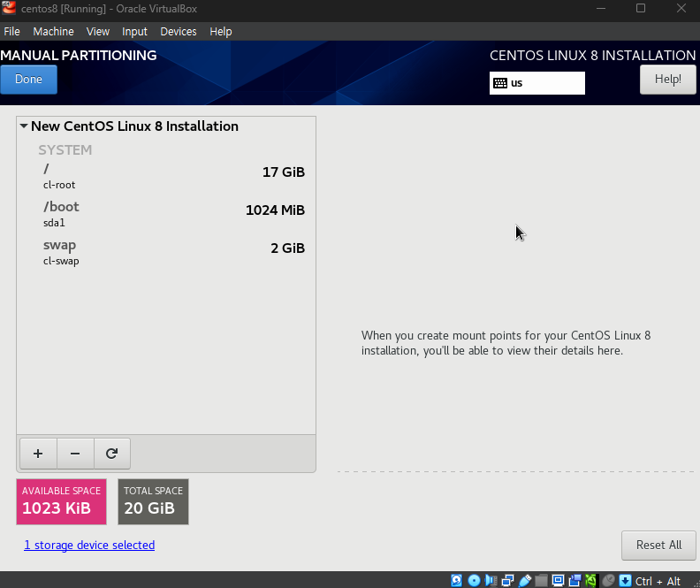The height and width of the screenshot is (588, 700).
Task: Click the 2 GiB size value
Action: click(x=287, y=248)
